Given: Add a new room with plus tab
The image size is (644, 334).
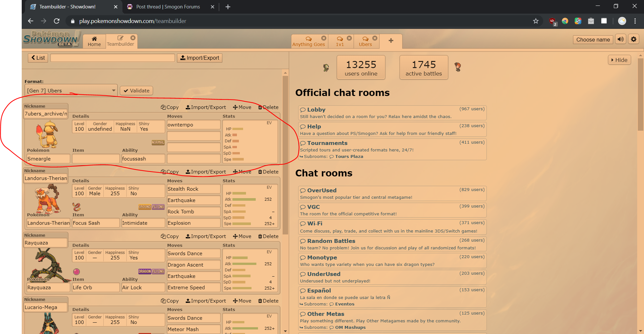Looking at the screenshot, I should tap(391, 41).
